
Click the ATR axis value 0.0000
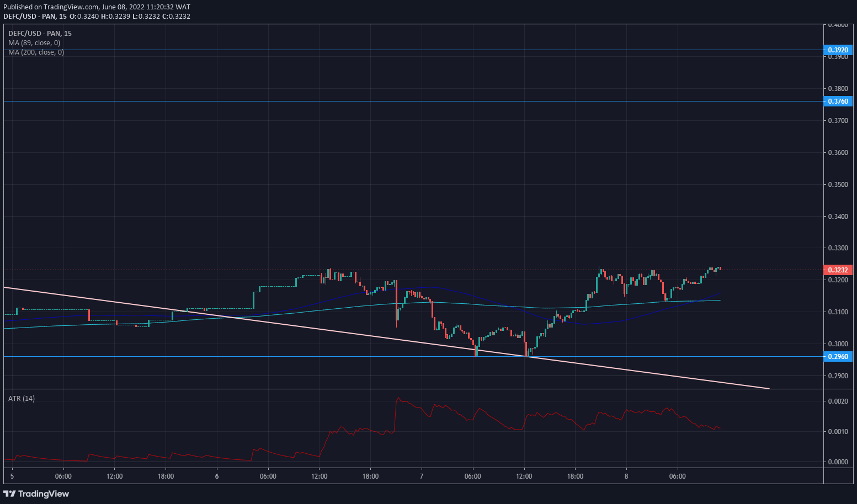[x=838, y=462]
